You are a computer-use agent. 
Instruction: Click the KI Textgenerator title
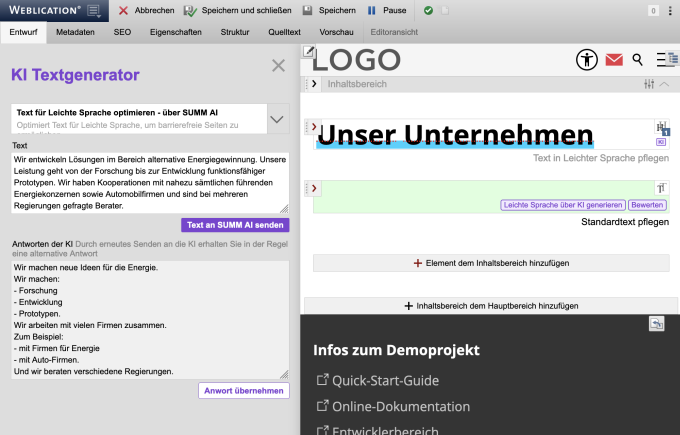[75, 75]
